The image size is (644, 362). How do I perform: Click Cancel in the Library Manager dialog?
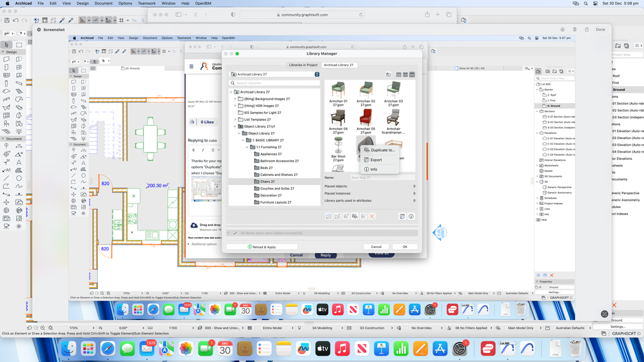coord(376,247)
